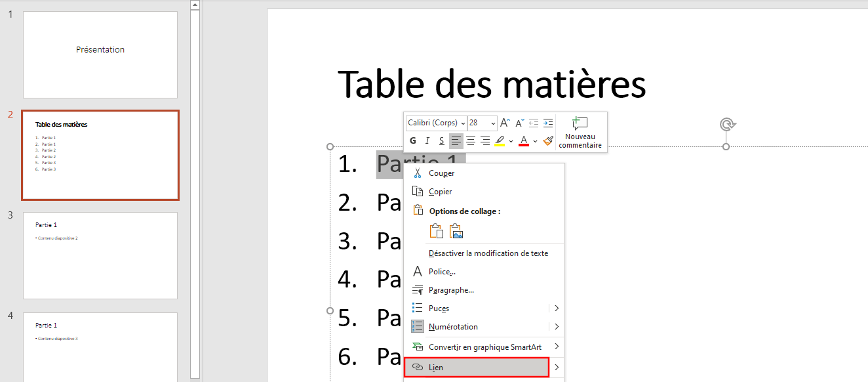Image resolution: width=868 pixels, height=382 pixels.
Task: Toggle underline (S) formatting
Action: pyautogui.click(x=442, y=140)
